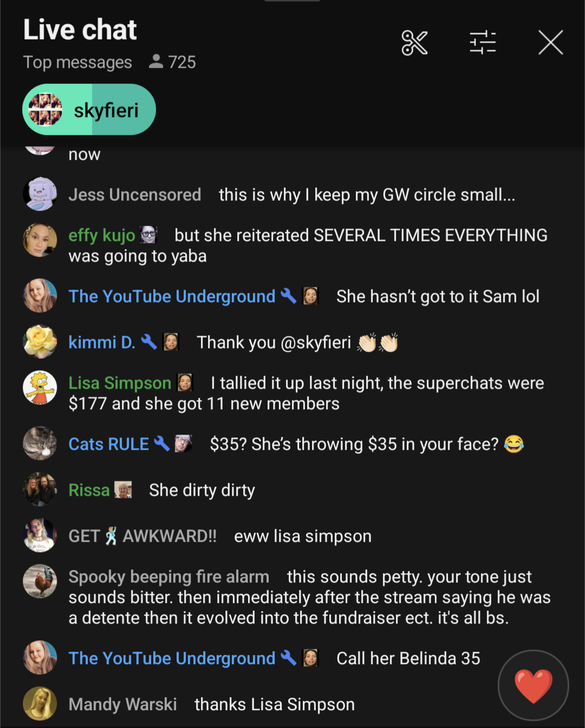The width and height of the screenshot is (585, 728).
Task: Tap Mandy Warski's username
Action: tap(122, 704)
